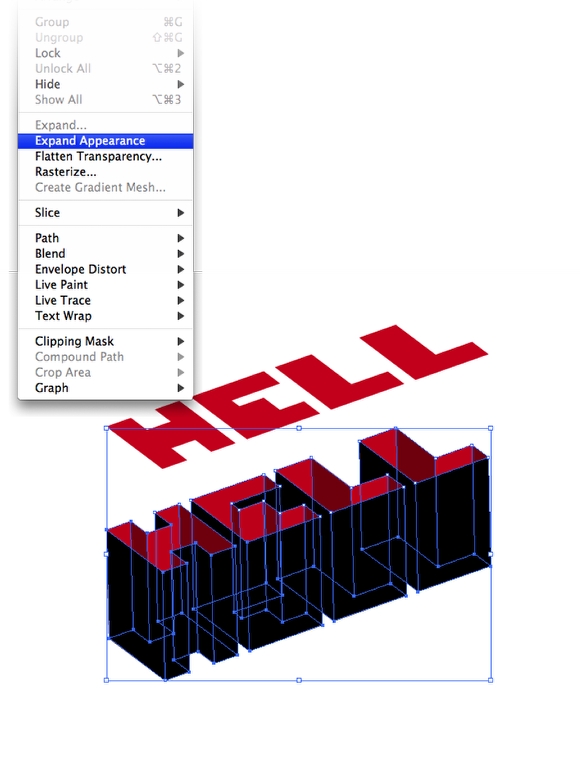Screen dimensions: 580x768
Task: Click the Unlock All menu entry
Action: (x=105, y=69)
